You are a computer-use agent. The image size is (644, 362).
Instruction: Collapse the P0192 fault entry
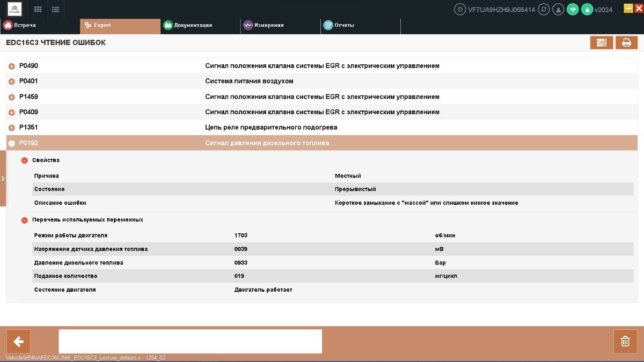pyautogui.click(x=12, y=143)
